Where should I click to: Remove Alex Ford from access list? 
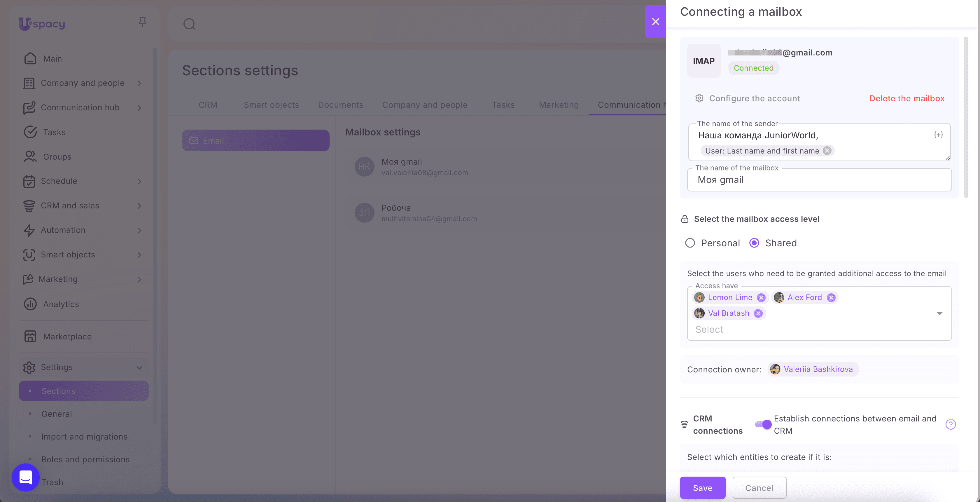[x=831, y=298]
